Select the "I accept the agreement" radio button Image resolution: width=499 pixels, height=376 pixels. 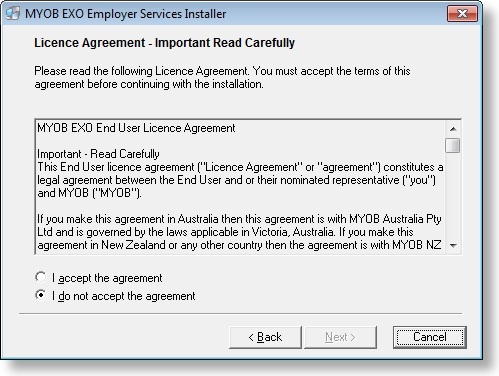[x=41, y=277]
